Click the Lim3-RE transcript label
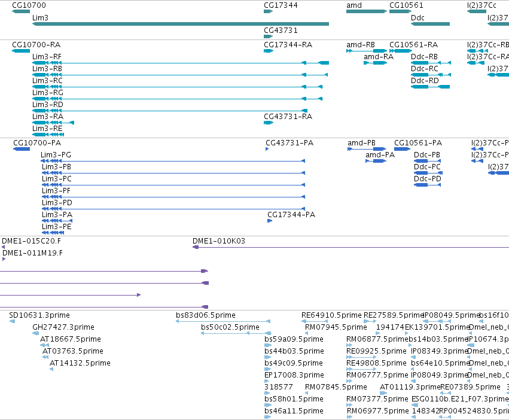Screen dimensions: 509x420 pos(47,129)
